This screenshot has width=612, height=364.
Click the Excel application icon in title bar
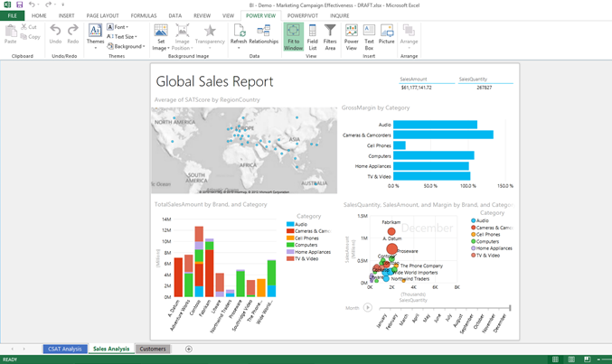click(x=7, y=5)
